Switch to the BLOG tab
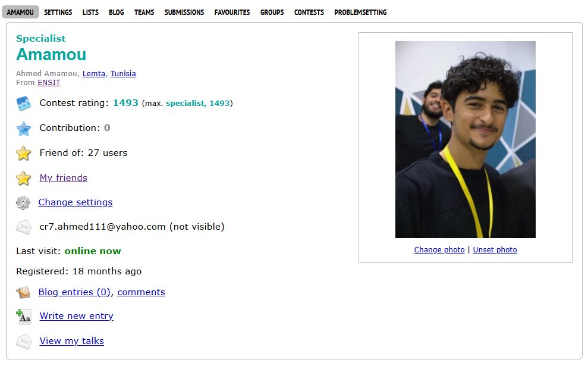The image size is (588, 366). click(117, 12)
